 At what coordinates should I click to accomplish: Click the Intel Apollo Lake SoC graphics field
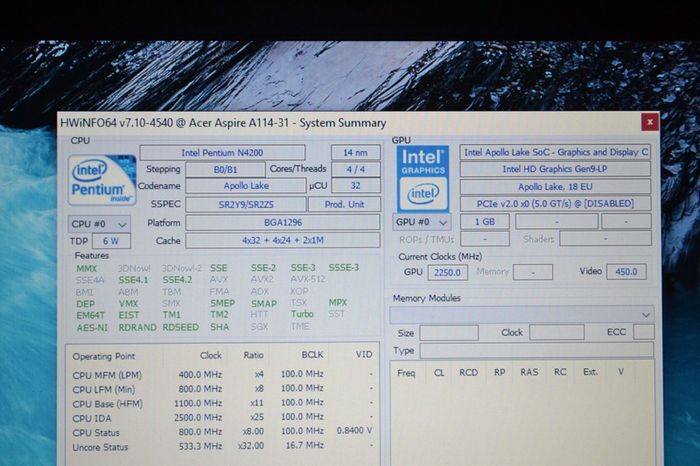[x=555, y=152]
